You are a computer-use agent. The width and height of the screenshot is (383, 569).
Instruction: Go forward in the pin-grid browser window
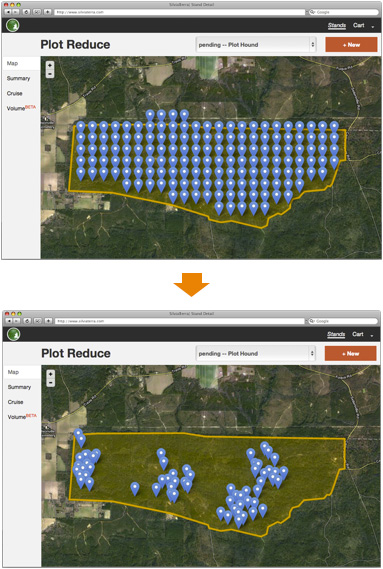(16, 12)
